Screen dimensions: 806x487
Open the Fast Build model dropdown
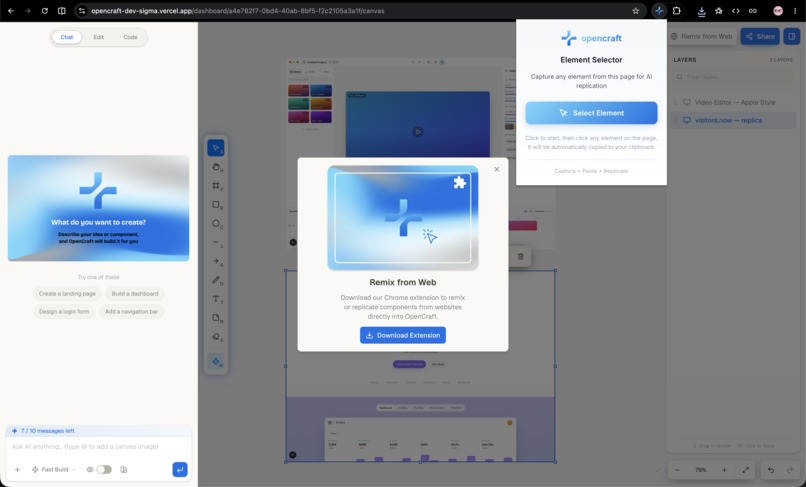click(x=54, y=470)
